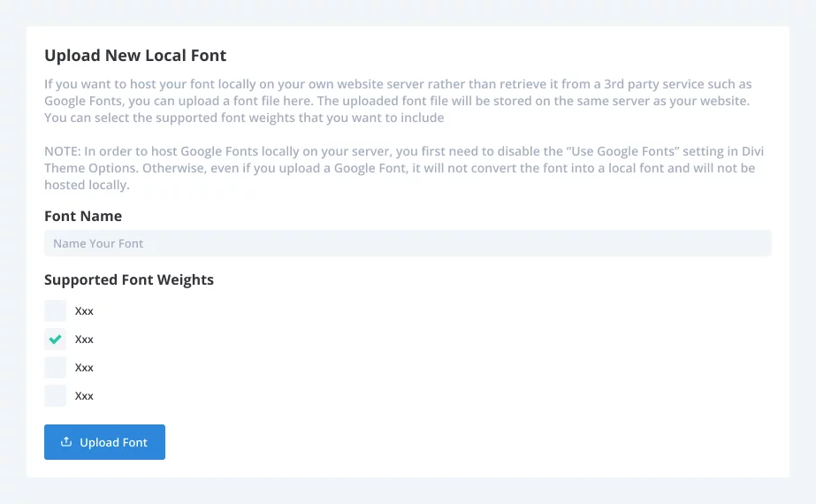The image size is (816, 504).
Task: Click the paragraph starting "If you want to host"
Action: click(x=398, y=101)
